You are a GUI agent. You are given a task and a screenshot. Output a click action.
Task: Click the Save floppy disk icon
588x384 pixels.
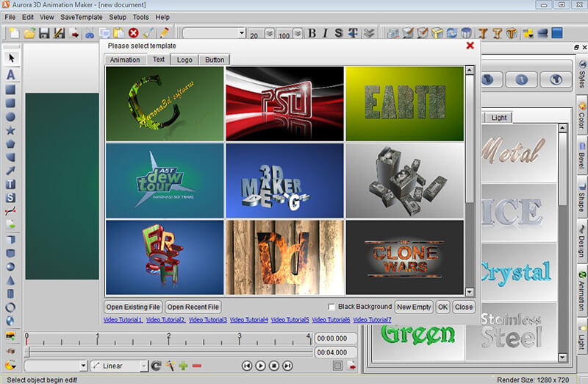44,33
